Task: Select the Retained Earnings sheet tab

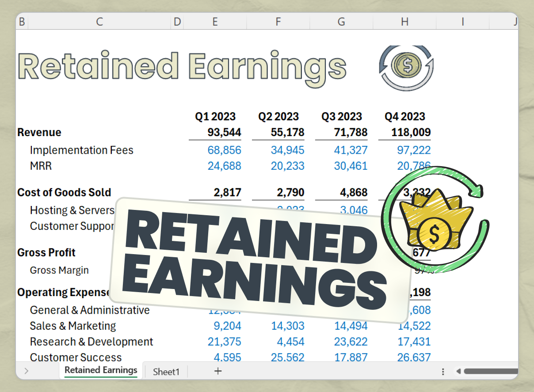Action: click(100, 371)
